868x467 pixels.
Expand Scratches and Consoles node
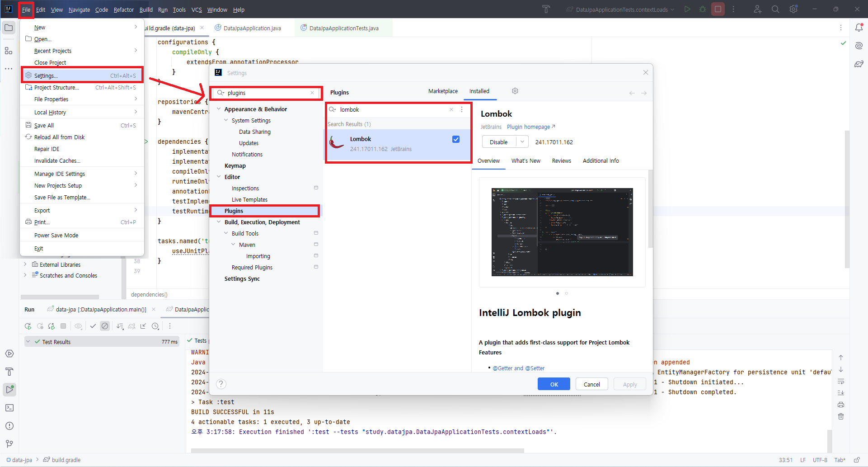(25, 275)
